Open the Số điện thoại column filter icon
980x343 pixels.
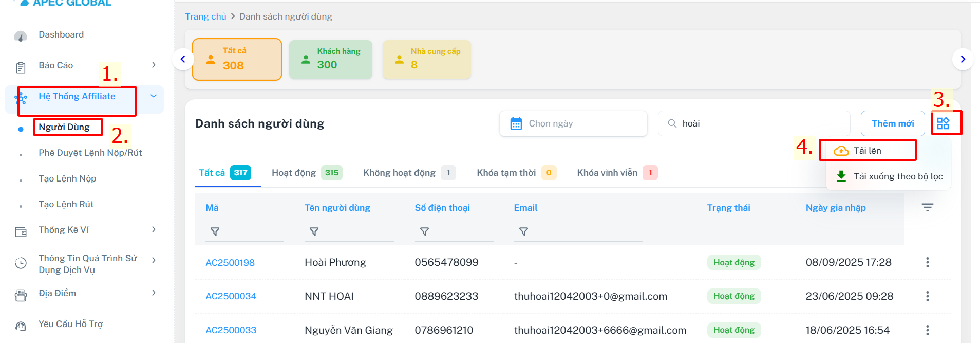[424, 232]
